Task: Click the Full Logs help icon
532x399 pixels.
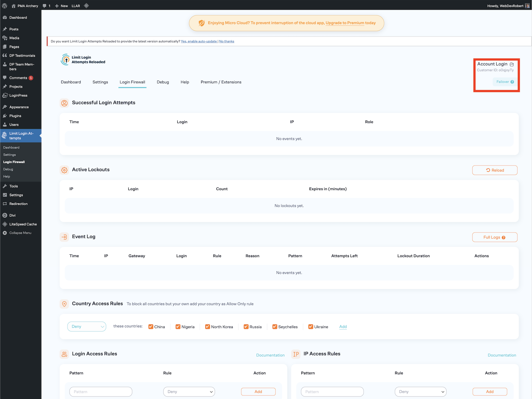Action: point(503,237)
